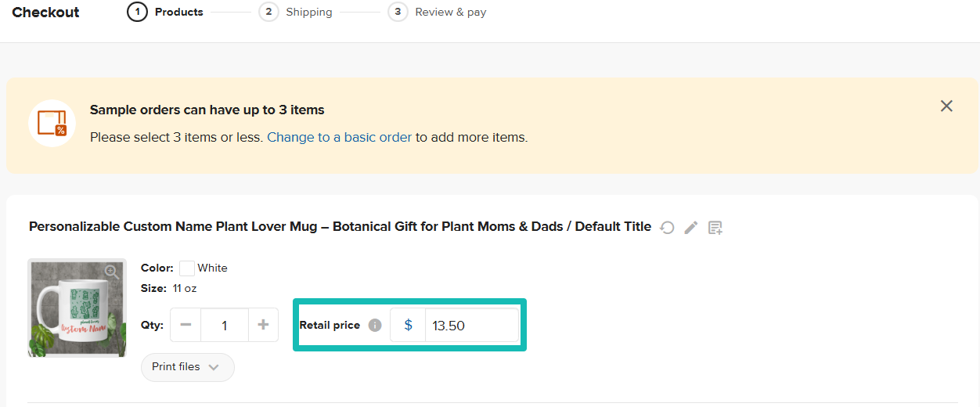Go to the Shipping checkout step
Viewport: 980px width, 407px height.
297,12
